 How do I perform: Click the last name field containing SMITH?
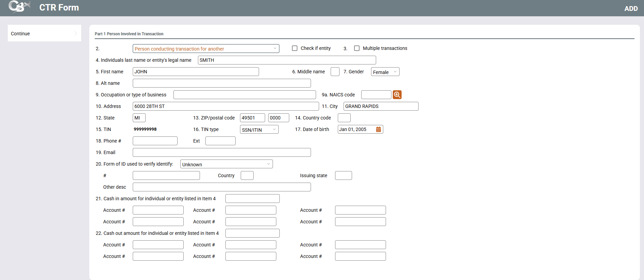[x=287, y=60]
